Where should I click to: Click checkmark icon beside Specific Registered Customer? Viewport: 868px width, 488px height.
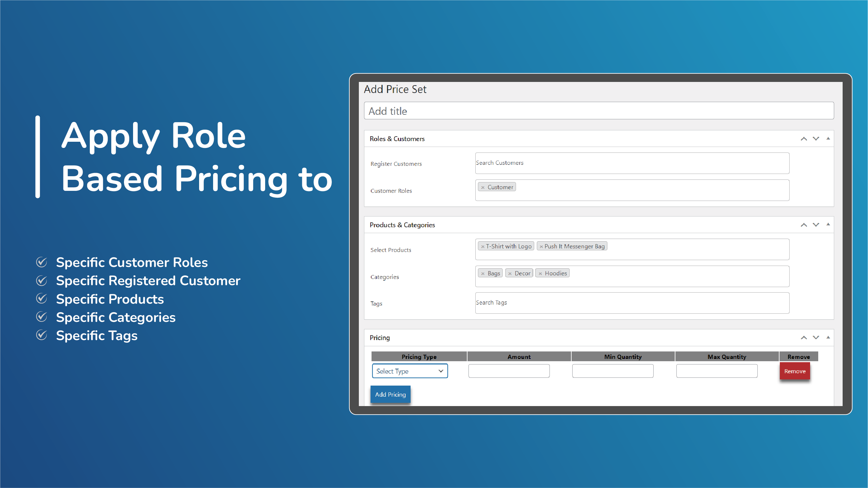tap(41, 280)
